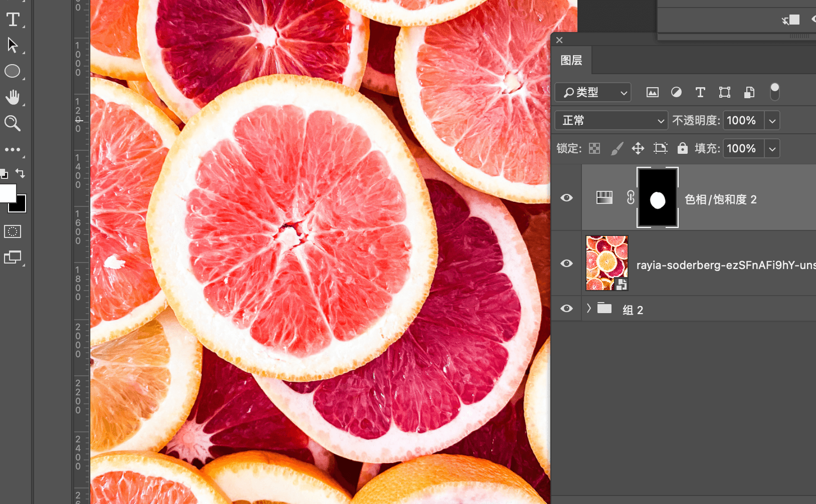Open the 正常 blend mode dropdown

[611, 121]
